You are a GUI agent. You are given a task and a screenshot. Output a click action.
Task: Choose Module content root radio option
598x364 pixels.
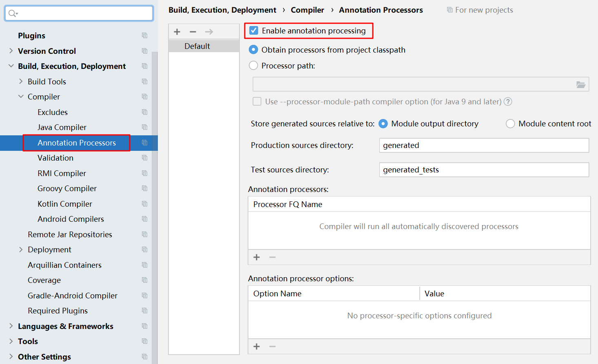(x=510, y=124)
